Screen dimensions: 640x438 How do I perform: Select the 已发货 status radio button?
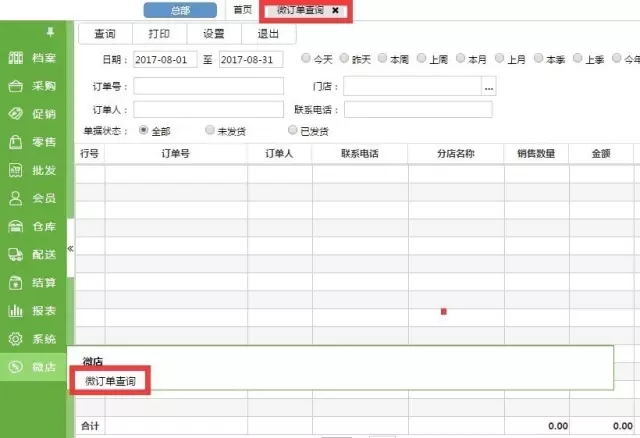click(292, 130)
